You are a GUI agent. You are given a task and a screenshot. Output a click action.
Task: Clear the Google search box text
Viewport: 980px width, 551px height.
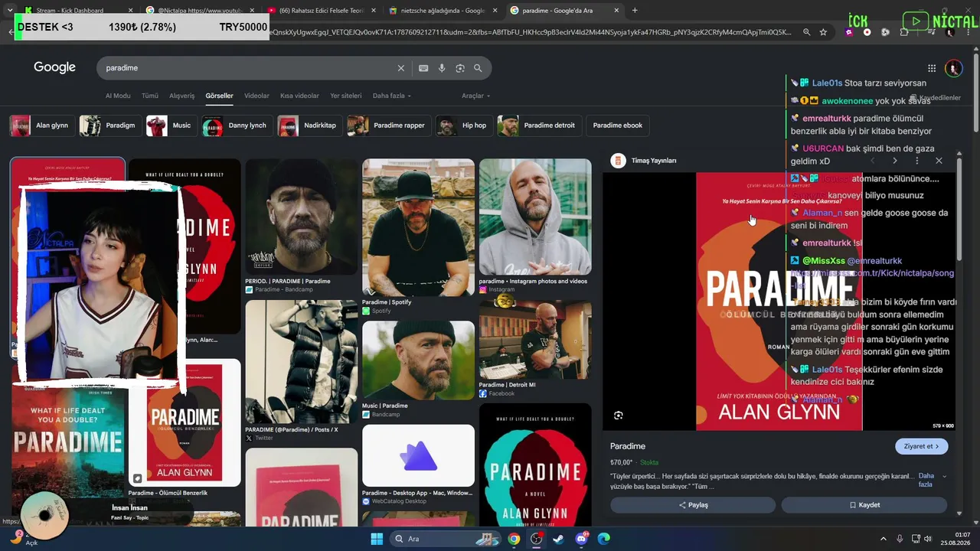coord(400,68)
